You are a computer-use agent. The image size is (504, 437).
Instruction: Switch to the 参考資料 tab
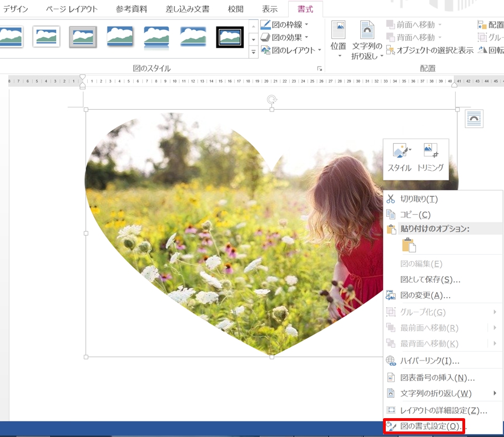(132, 9)
